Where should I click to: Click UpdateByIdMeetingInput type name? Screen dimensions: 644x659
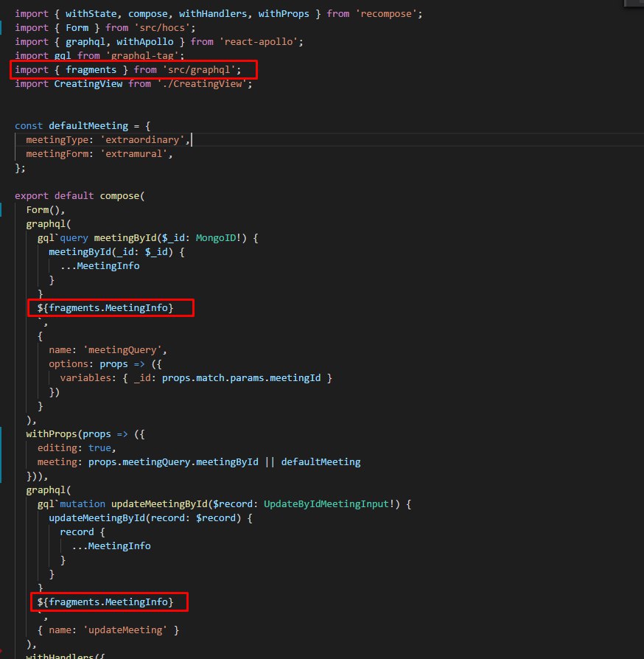point(326,504)
